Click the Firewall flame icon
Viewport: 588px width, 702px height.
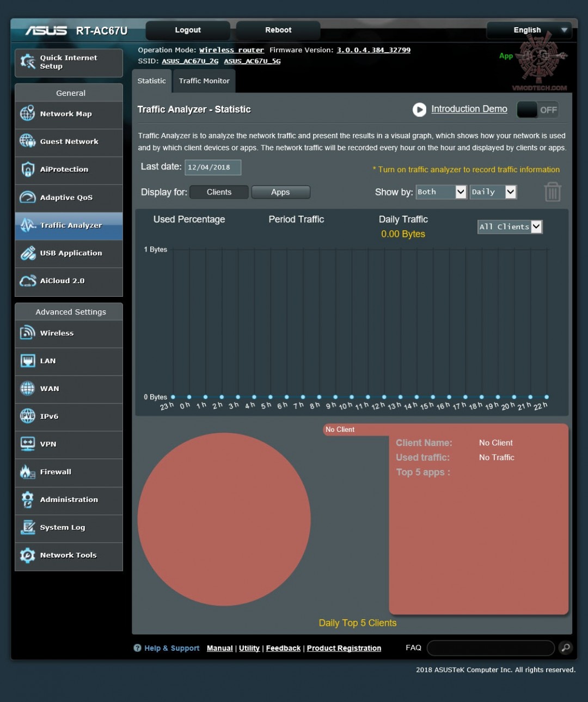point(28,472)
